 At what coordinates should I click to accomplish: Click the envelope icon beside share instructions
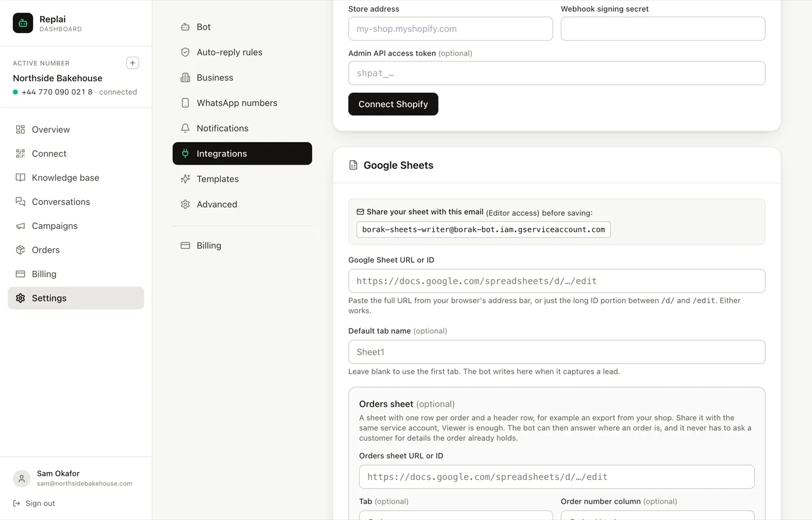pyautogui.click(x=360, y=212)
